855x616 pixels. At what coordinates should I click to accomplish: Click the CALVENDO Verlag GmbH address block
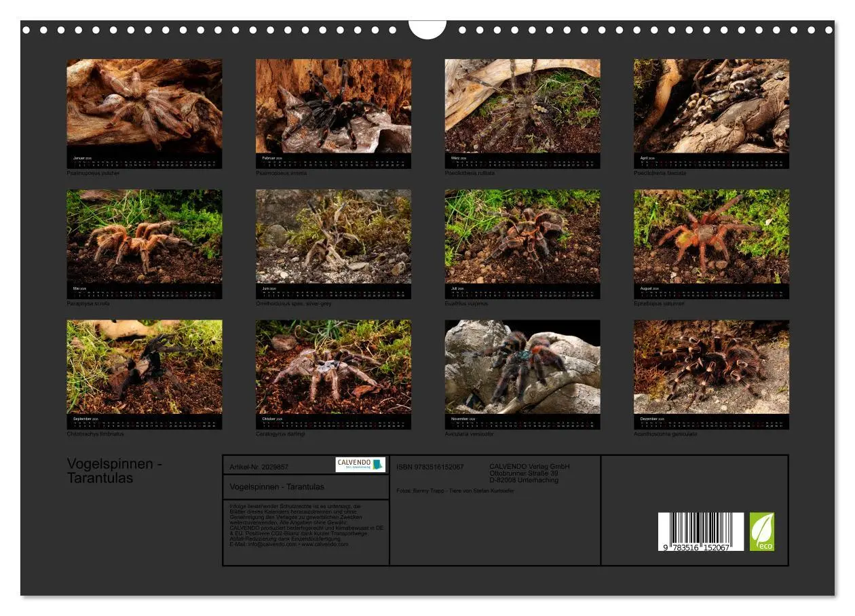click(x=529, y=472)
